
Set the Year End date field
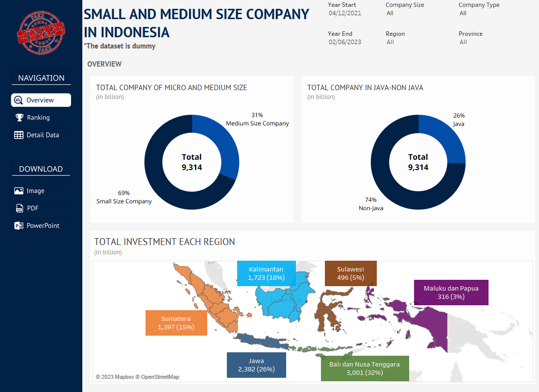[345, 42]
